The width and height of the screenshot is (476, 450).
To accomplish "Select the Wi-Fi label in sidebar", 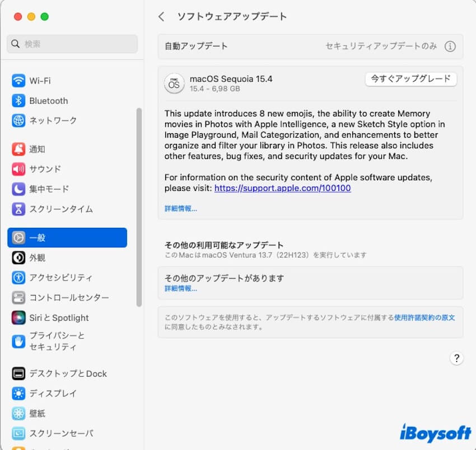I will click(40, 81).
